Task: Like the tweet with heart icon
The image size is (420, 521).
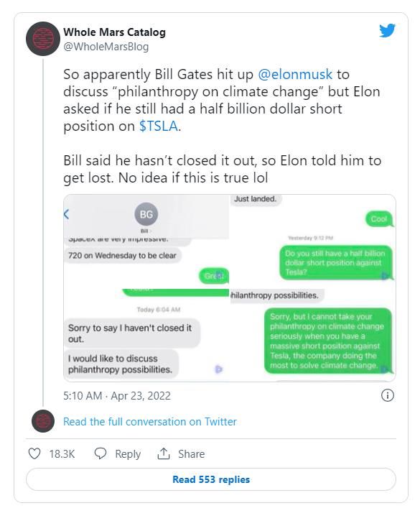Action: (x=34, y=453)
